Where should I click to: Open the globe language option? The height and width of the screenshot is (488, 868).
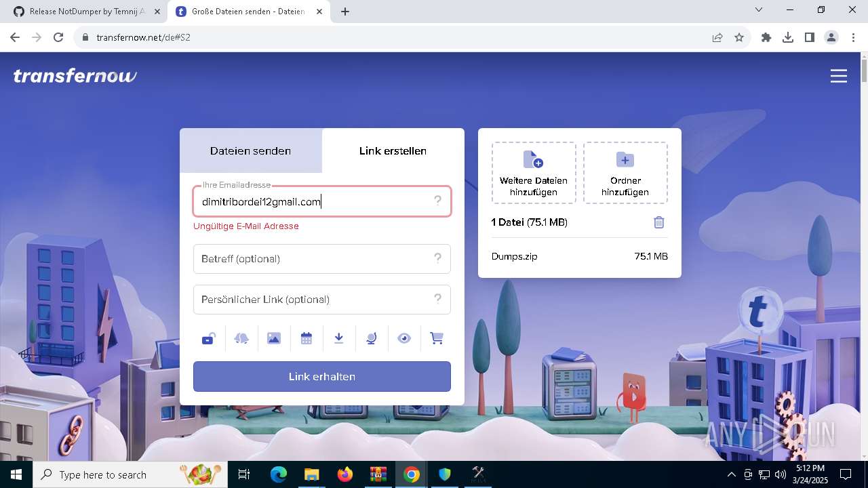[372, 338]
